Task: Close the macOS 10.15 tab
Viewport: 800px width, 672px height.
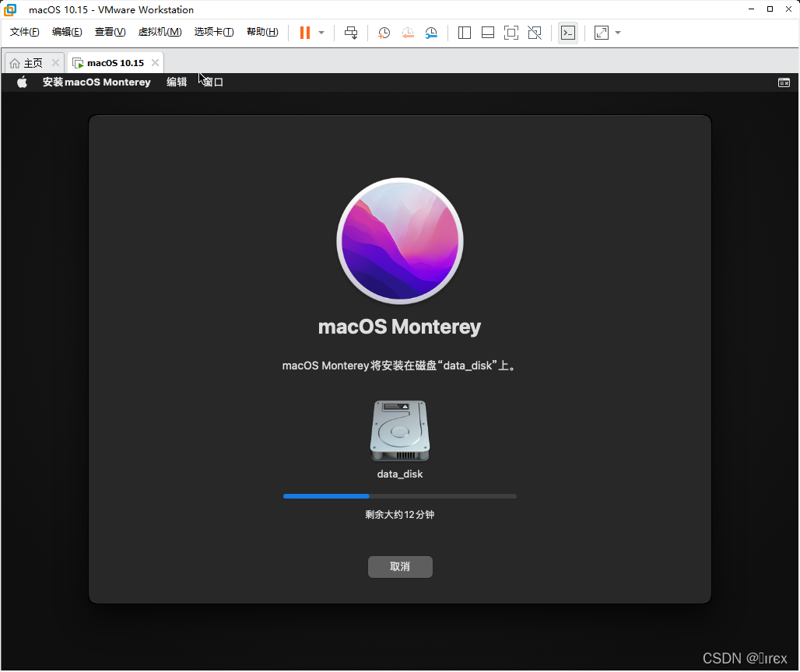Action: 155,63
